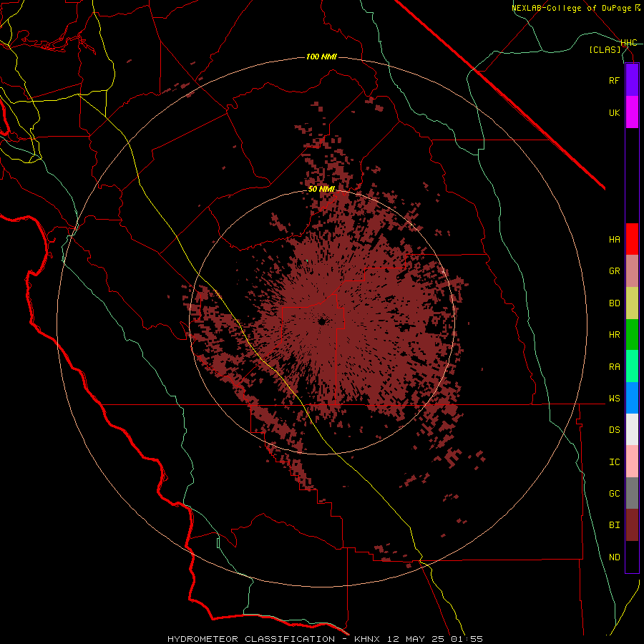The height and width of the screenshot is (644, 644).
Task: Click the RF purple legend swatch
Action: coord(632,80)
